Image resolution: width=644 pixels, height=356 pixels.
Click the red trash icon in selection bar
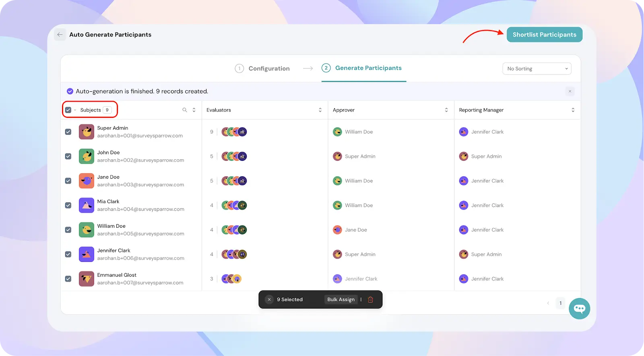(370, 300)
